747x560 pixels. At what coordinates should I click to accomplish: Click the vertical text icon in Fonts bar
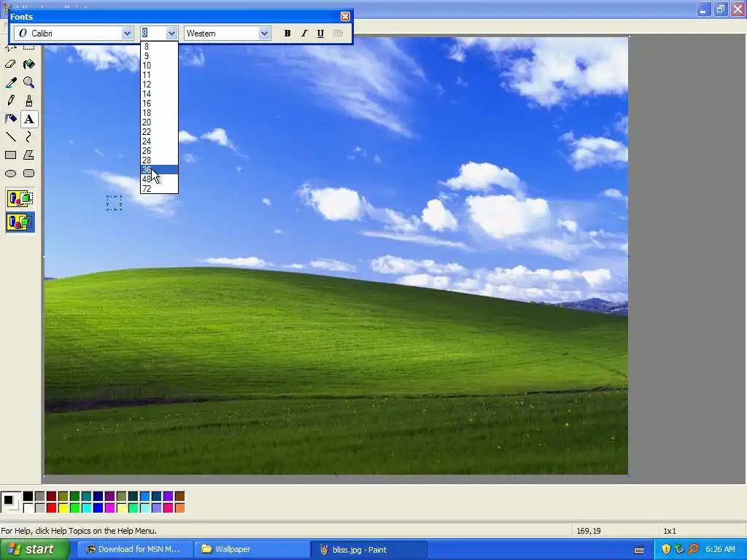click(338, 34)
